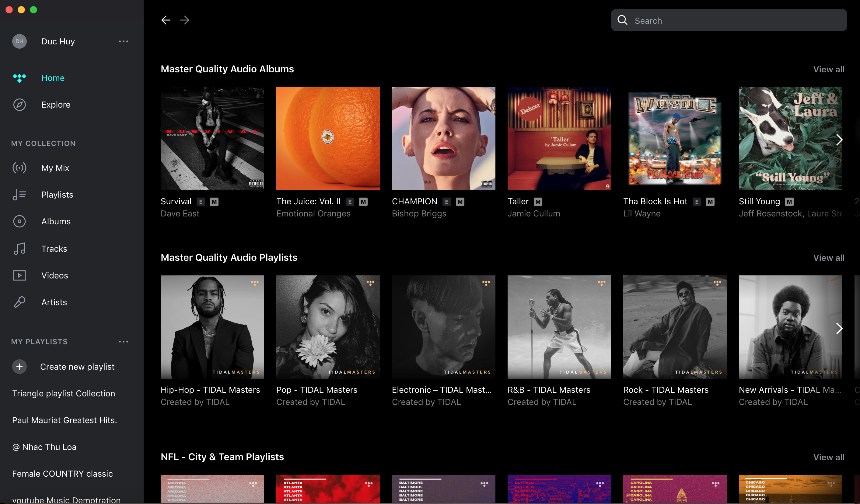Go forward using the right arrow
The width and height of the screenshot is (860, 504).
(185, 20)
